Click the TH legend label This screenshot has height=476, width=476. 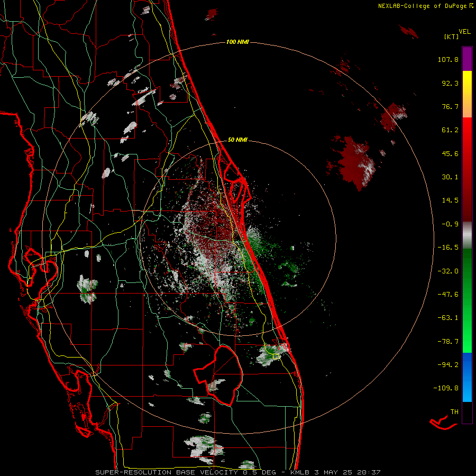(454, 411)
